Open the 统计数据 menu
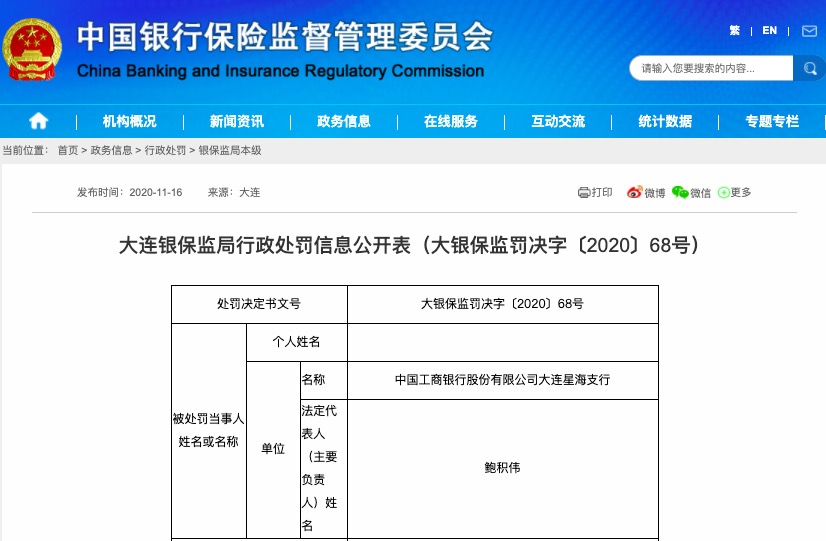The width and height of the screenshot is (826, 541). [665, 122]
